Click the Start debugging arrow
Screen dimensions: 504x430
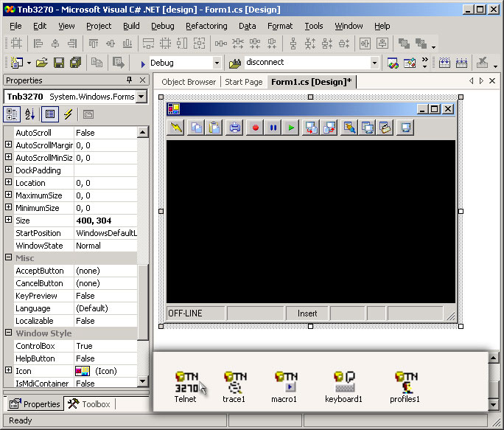point(143,64)
